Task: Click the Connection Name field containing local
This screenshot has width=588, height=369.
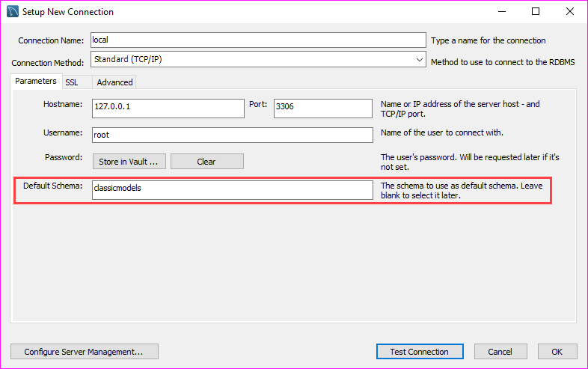Action: pos(257,40)
